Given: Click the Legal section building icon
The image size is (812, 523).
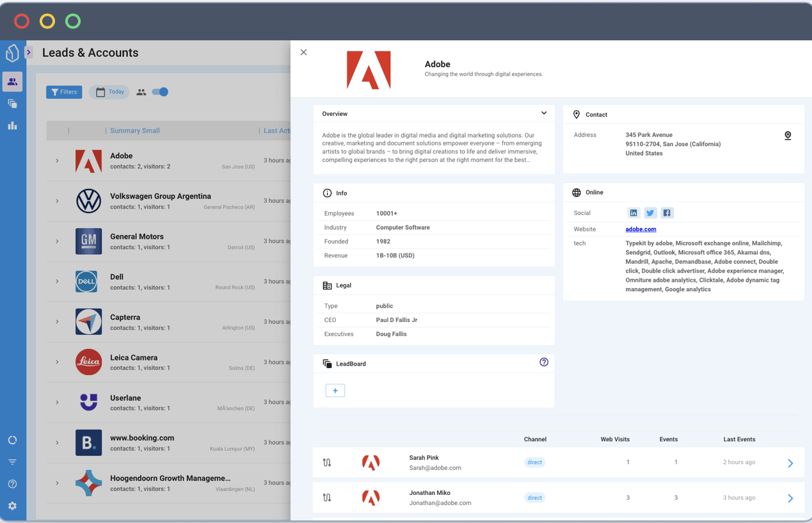Looking at the screenshot, I should (x=327, y=286).
